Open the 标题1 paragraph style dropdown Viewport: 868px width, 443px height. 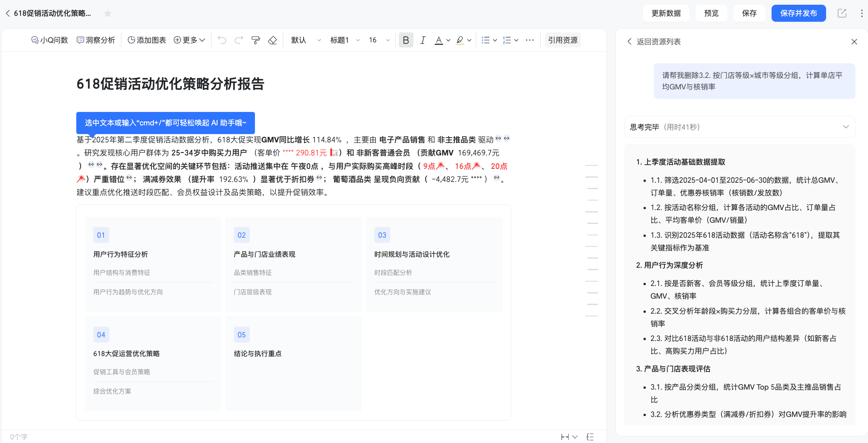(x=345, y=40)
